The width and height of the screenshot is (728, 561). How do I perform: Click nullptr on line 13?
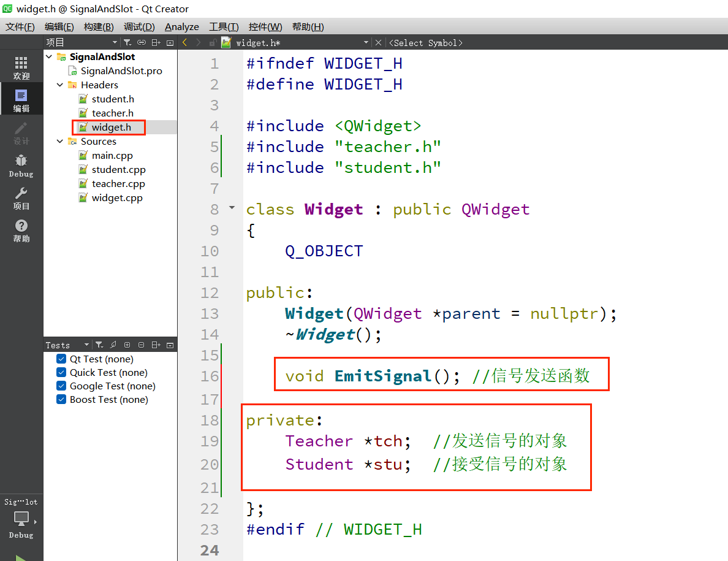click(564, 313)
